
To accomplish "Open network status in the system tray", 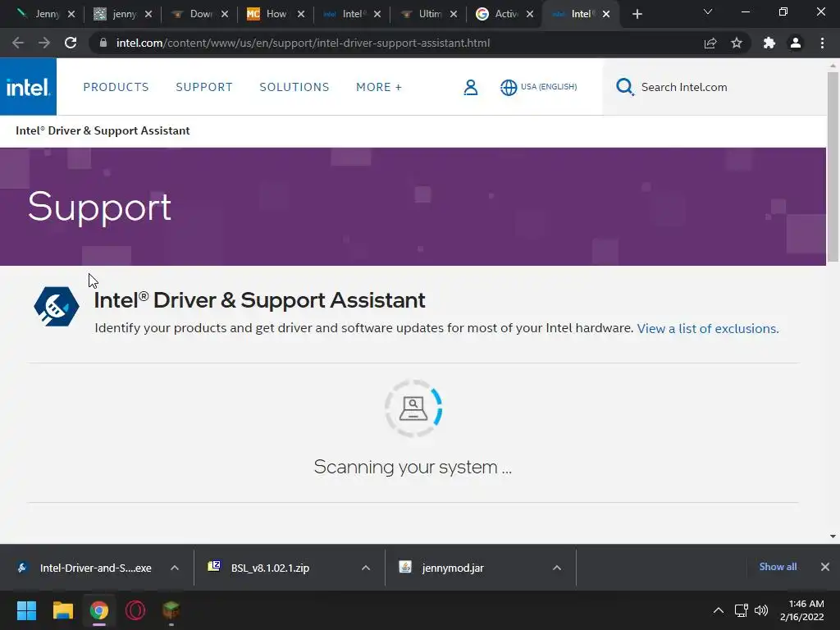I will point(741,610).
